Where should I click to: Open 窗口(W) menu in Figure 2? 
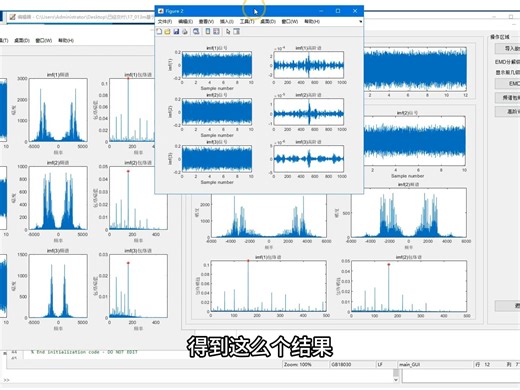click(289, 21)
